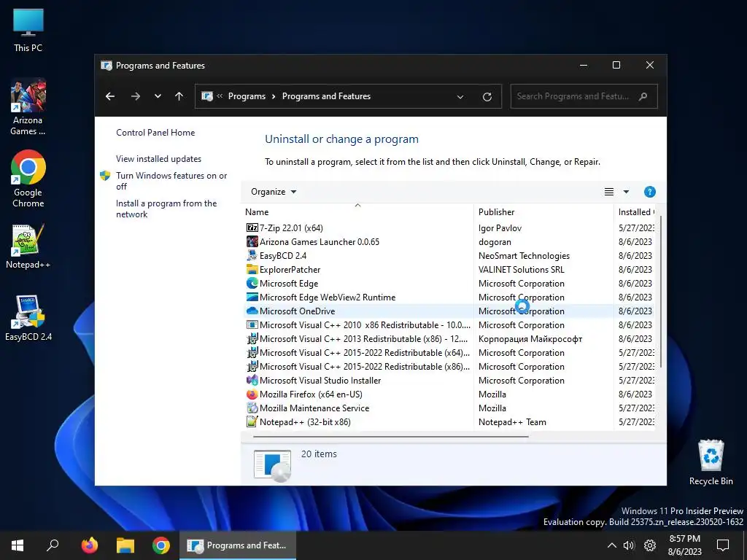Open Turn Windows features on or off
This screenshot has height=560, width=747.
(x=171, y=181)
